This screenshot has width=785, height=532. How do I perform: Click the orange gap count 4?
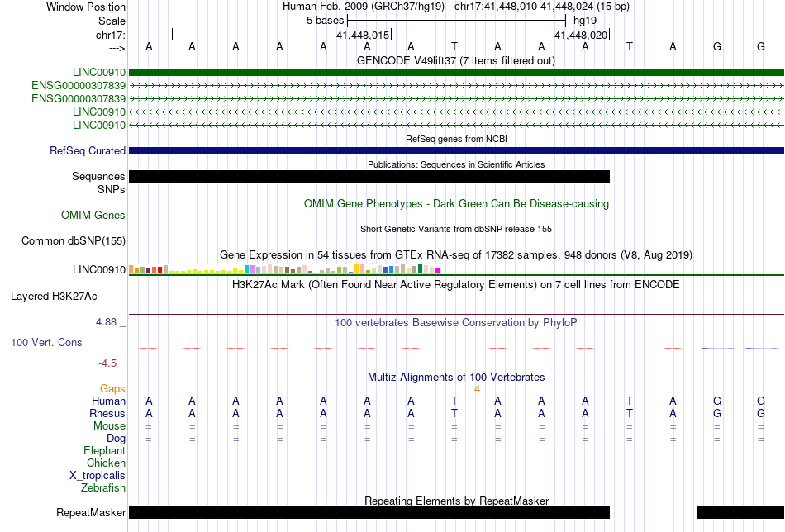tap(477, 389)
